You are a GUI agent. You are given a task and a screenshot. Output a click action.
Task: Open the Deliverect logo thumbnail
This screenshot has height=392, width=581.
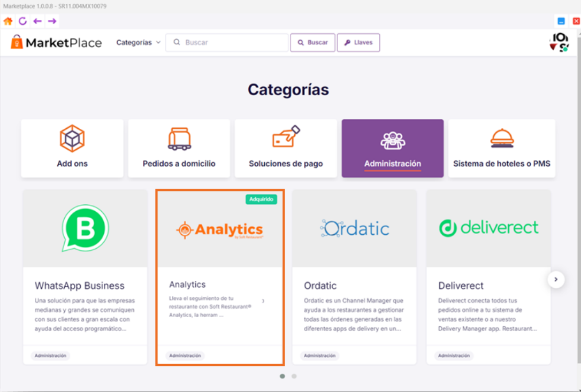[489, 228]
